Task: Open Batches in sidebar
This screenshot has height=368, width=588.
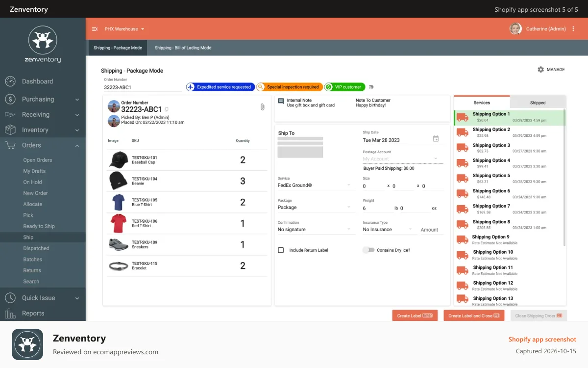Action: click(32, 260)
